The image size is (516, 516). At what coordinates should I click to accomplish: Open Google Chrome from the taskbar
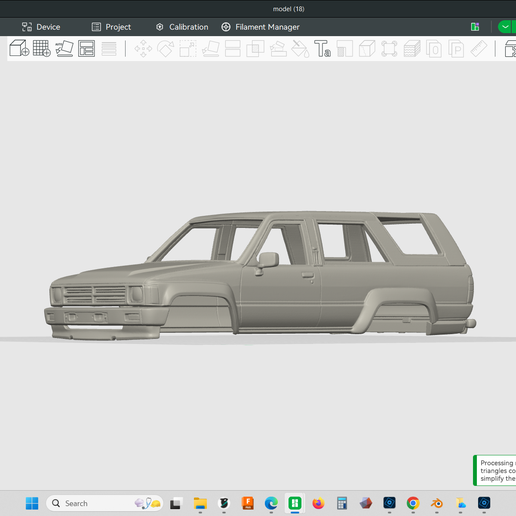(x=413, y=503)
